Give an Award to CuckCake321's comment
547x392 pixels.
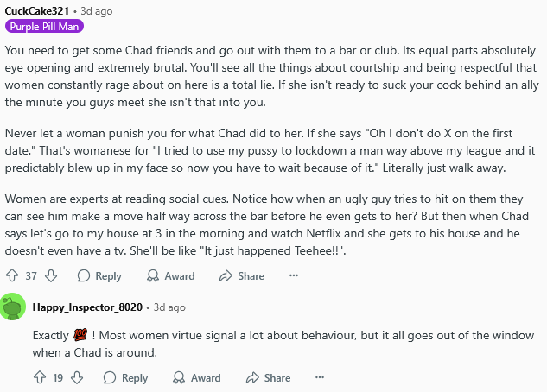pos(170,276)
